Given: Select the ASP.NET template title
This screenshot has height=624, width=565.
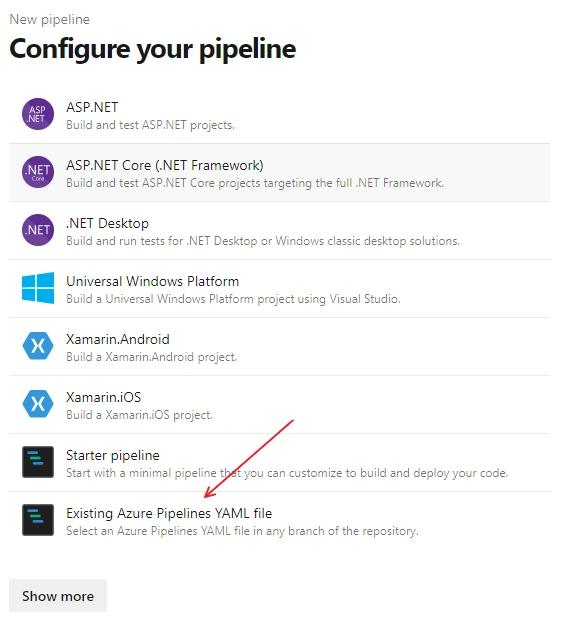Looking at the screenshot, I should (92, 107).
